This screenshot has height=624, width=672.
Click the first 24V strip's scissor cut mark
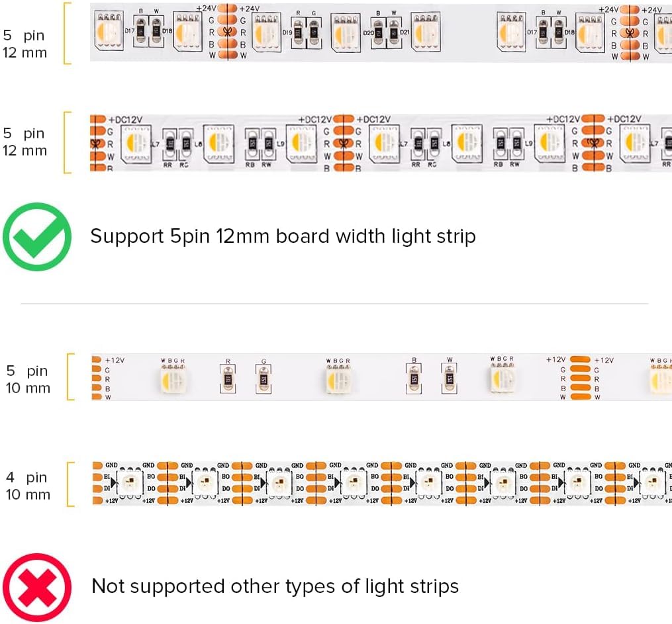228,31
